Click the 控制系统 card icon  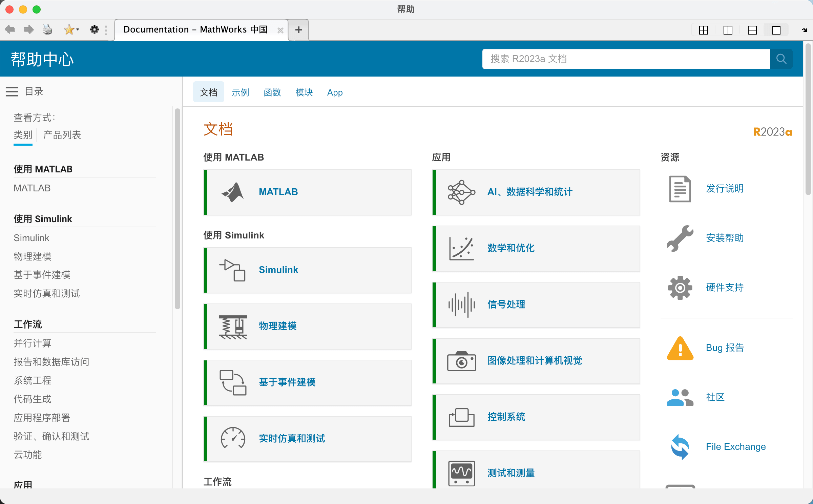pos(461,417)
